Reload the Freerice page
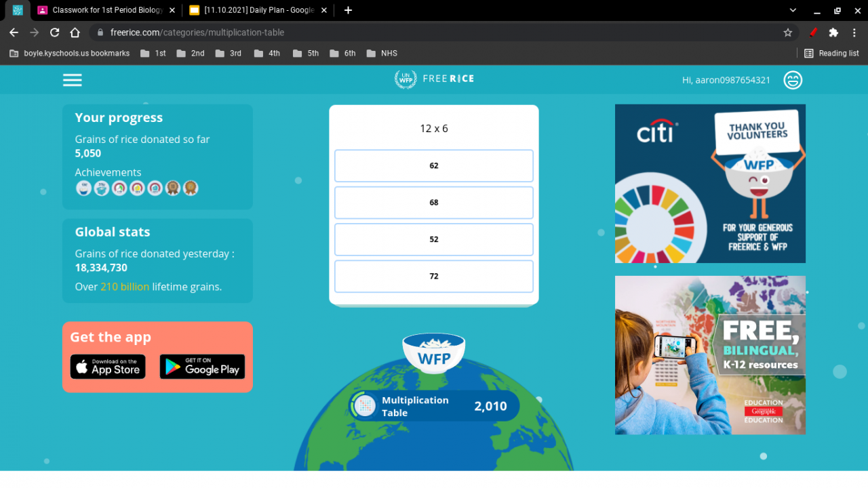Viewport: 868px width, 488px height. [x=55, y=33]
